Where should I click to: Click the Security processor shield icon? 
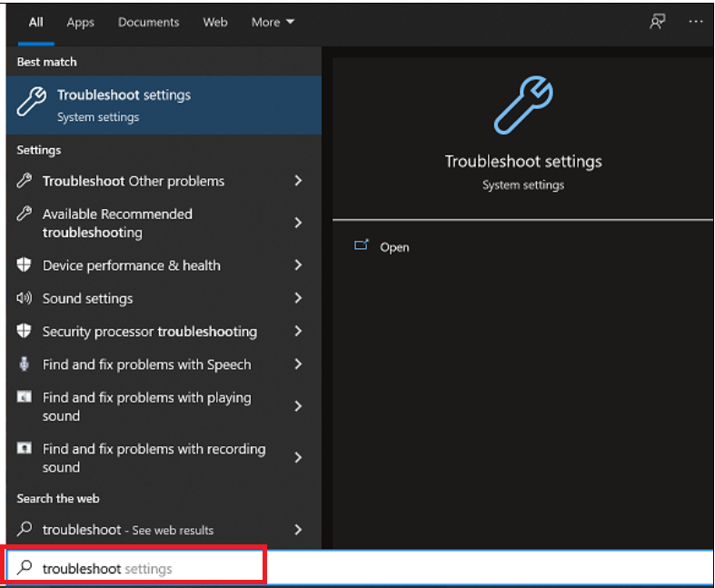(x=25, y=332)
